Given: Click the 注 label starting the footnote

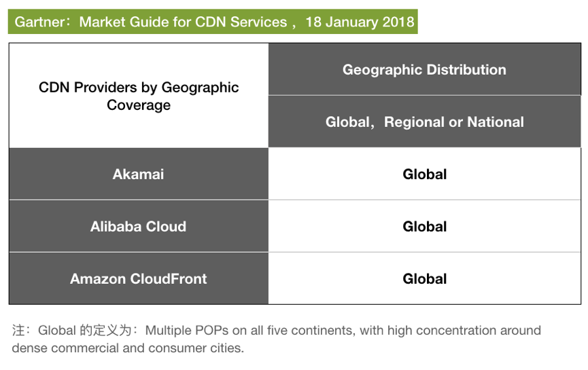Looking at the screenshot, I should pyautogui.click(x=18, y=331).
